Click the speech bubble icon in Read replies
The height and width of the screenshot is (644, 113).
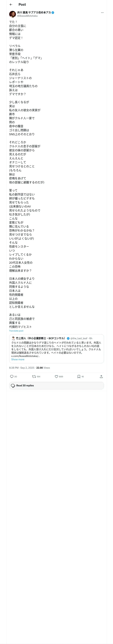(13, 386)
